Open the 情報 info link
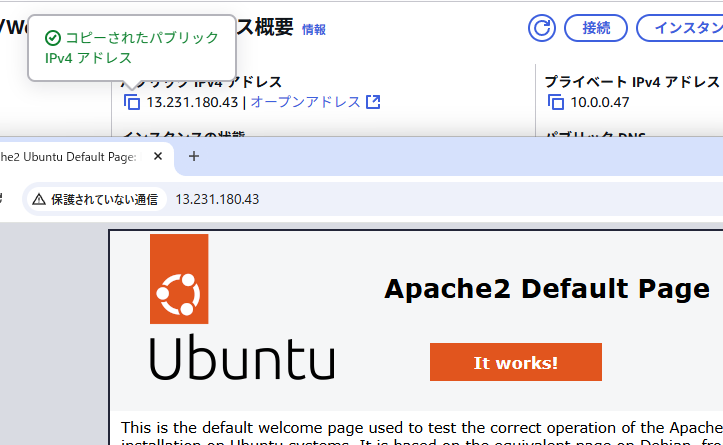The image size is (723, 445). point(314,30)
